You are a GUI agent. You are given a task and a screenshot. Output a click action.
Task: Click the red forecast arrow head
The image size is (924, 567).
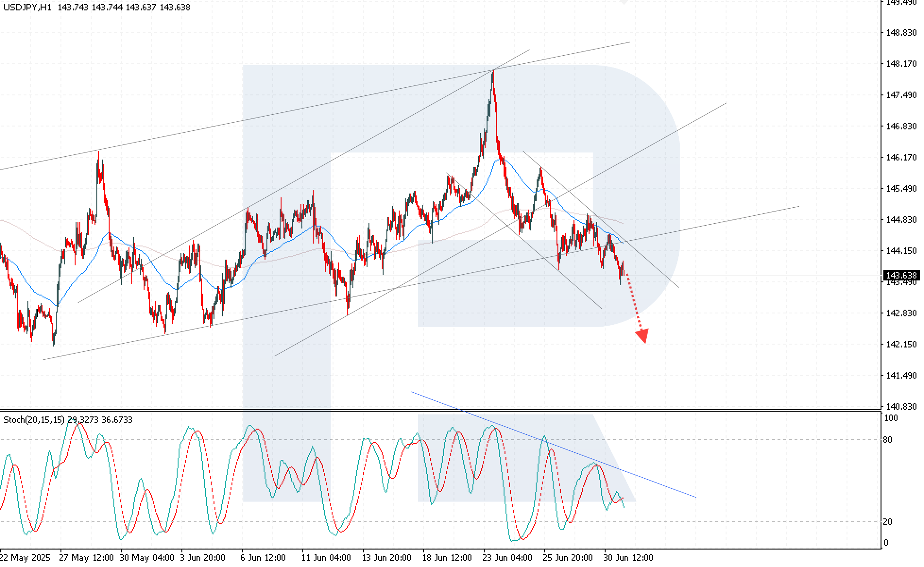pos(642,336)
